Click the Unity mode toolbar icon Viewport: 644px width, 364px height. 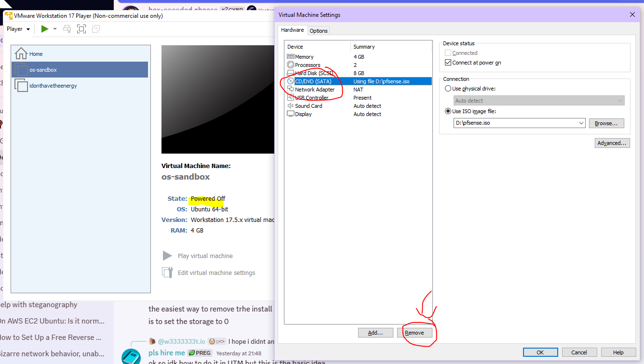pyautogui.click(x=96, y=29)
